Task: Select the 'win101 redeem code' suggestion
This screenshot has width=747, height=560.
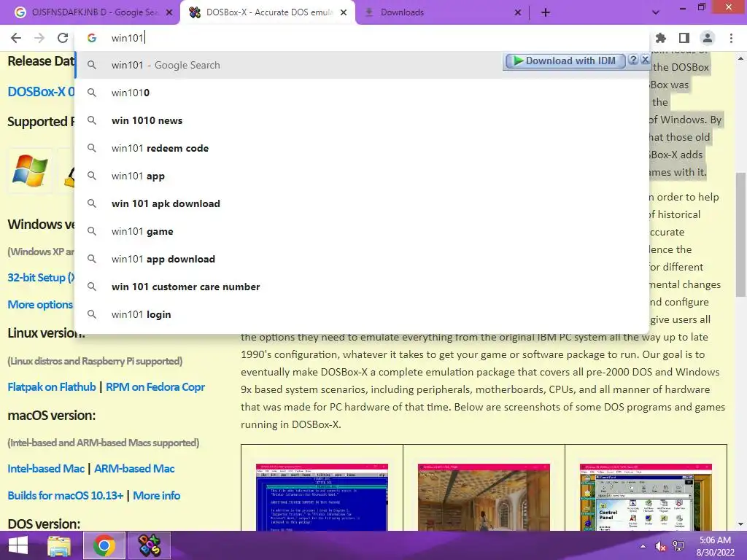Action: click(x=362, y=148)
